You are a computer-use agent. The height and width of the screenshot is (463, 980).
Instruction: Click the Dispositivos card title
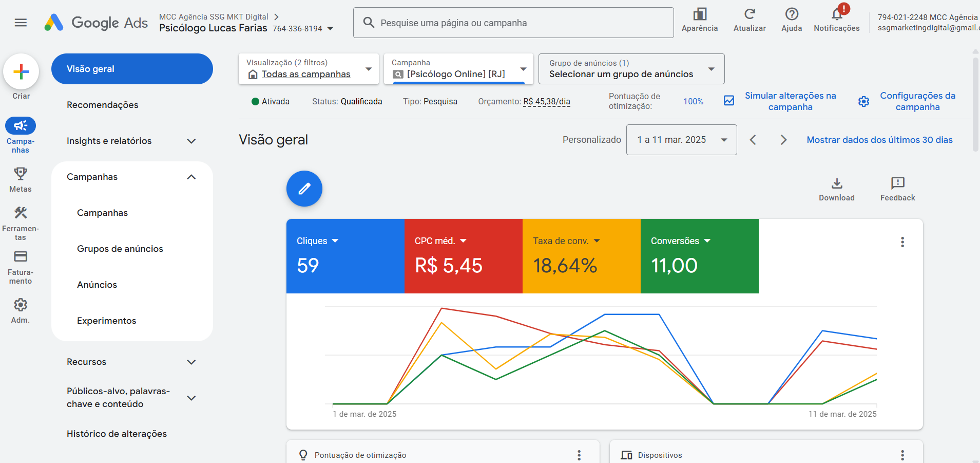[x=660, y=455]
